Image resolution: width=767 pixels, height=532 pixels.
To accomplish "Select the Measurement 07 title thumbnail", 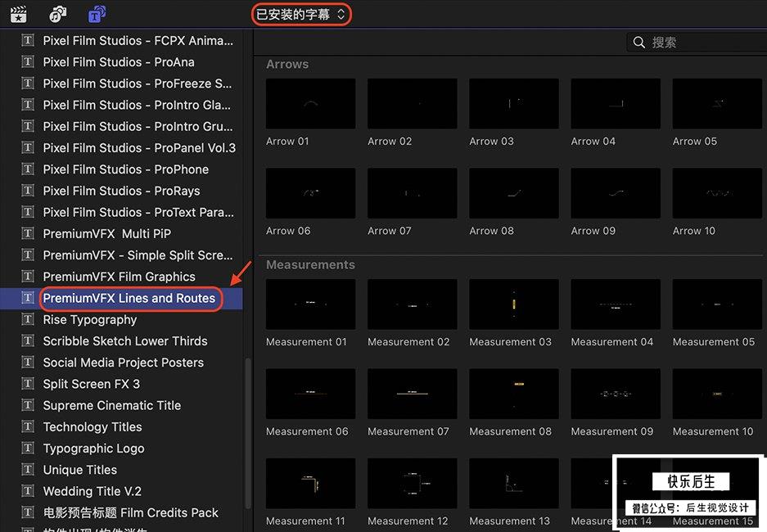I will [413, 394].
